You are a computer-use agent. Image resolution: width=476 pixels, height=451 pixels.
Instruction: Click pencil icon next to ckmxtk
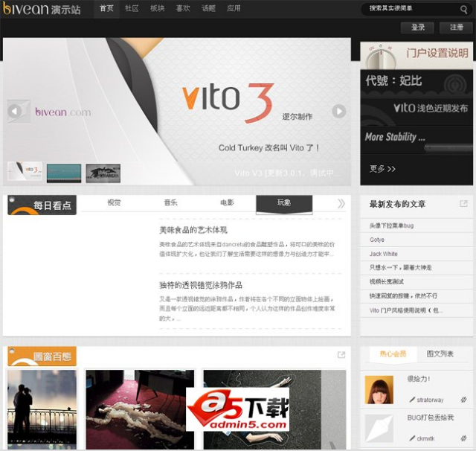point(412,438)
